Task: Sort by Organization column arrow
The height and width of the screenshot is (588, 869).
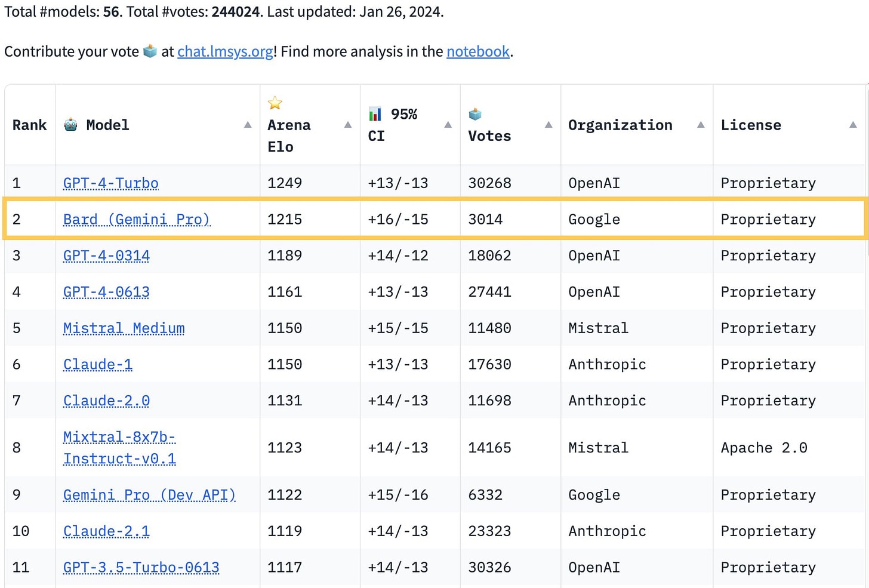Action: pos(701,125)
